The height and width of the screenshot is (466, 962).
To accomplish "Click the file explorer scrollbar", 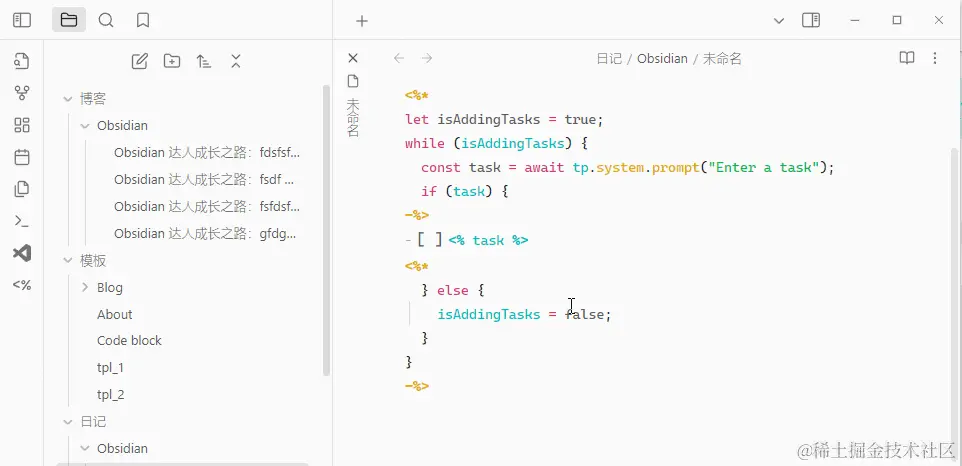I will [x=326, y=230].
